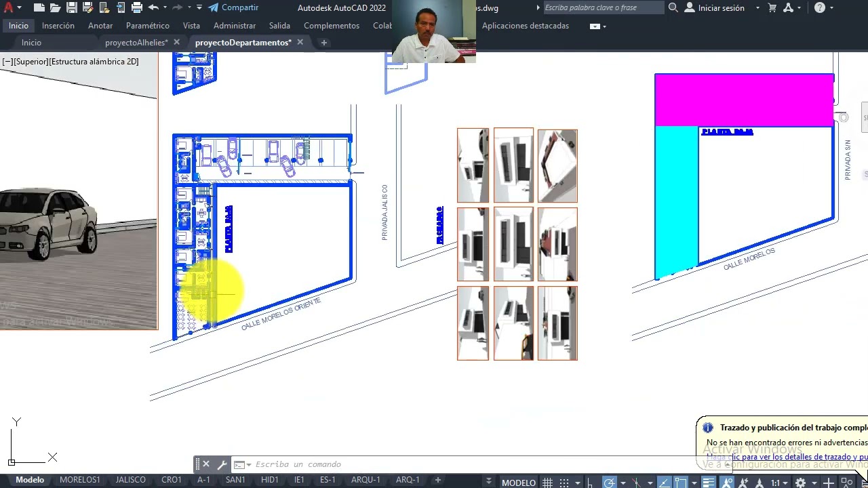Click the Redo arrow icon
This screenshot has width=868, height=488.
178,7
